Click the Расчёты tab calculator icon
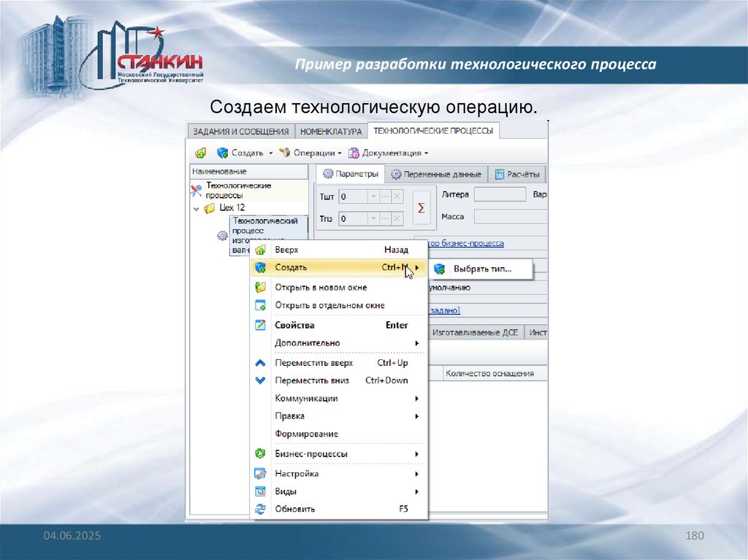This screenshot has height=560, width=748. click(500, 174)
